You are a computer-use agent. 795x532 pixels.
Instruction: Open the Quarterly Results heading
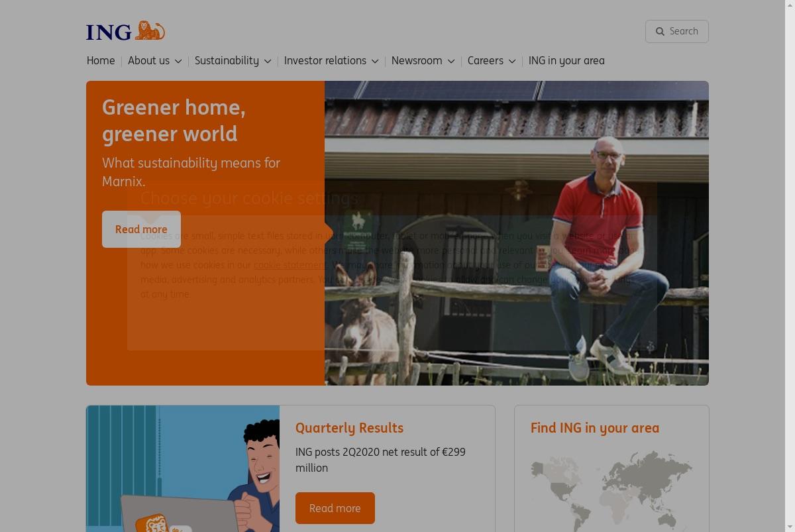[x=349, y=428]
